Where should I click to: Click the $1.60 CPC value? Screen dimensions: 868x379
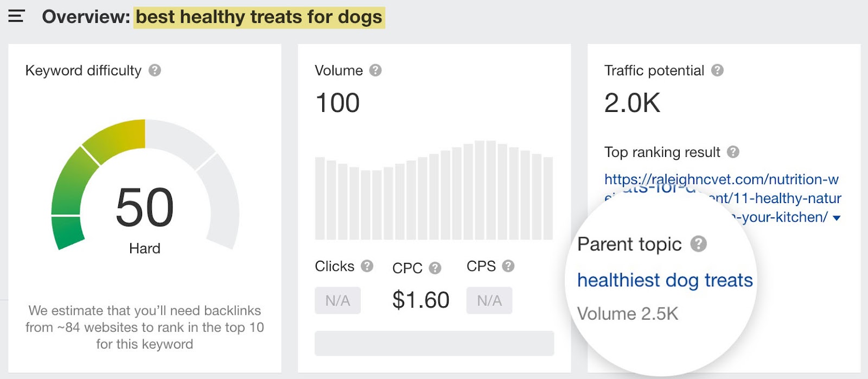coord(421,299)
